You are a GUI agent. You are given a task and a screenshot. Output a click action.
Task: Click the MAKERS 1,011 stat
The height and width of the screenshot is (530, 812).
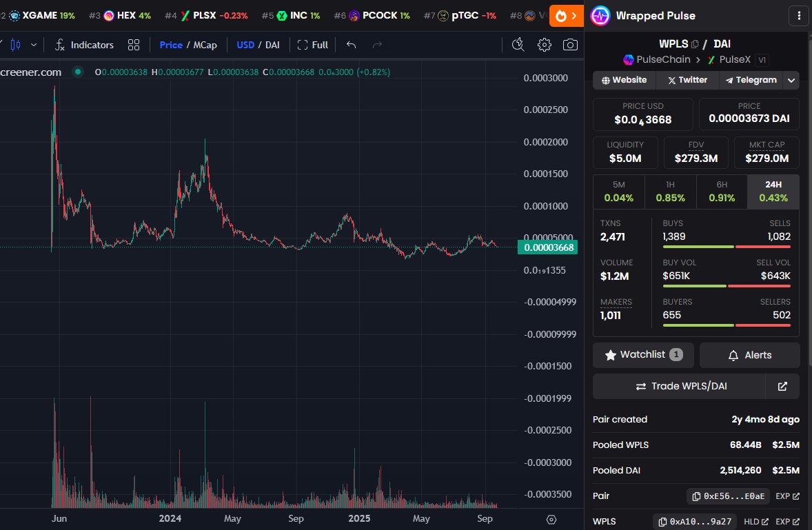[616, 309]
